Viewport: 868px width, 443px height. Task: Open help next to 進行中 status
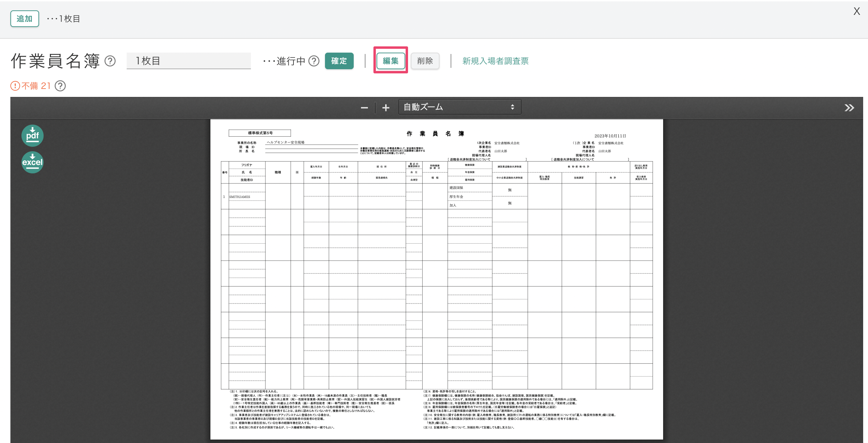coord(314,61)
